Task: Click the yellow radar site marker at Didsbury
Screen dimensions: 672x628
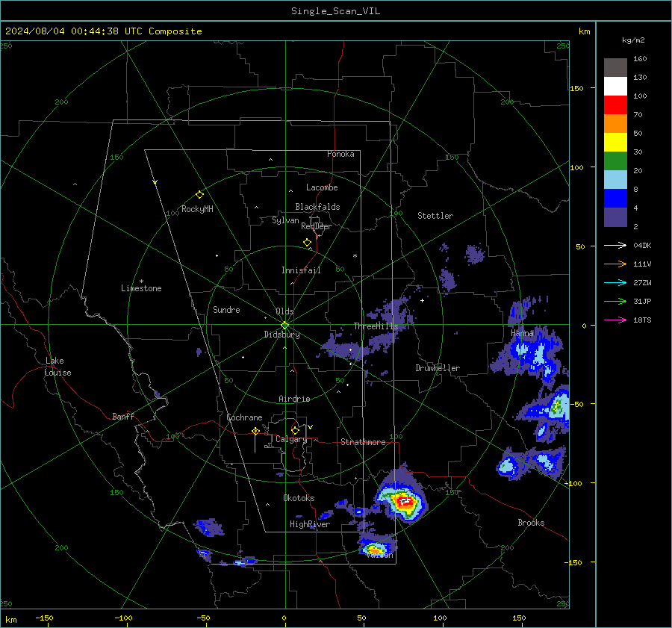Action: (285, 326)
